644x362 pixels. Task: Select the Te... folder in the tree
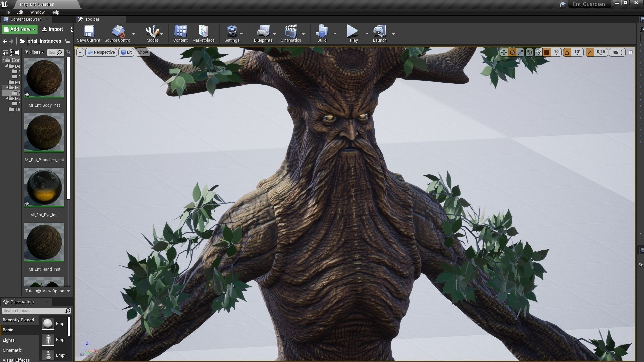(x=14, y=109)
